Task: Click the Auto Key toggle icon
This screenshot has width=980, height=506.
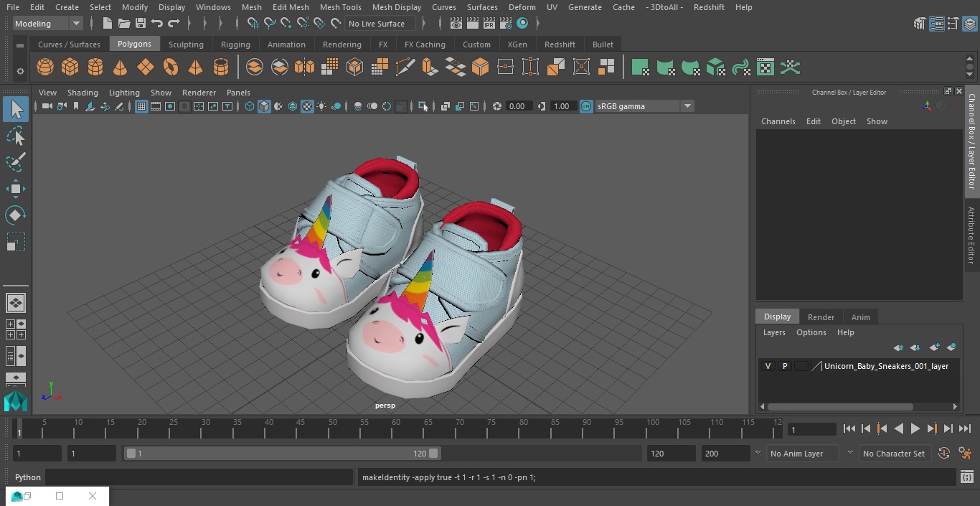Action: pyautogui.click(x=944, y=454)
